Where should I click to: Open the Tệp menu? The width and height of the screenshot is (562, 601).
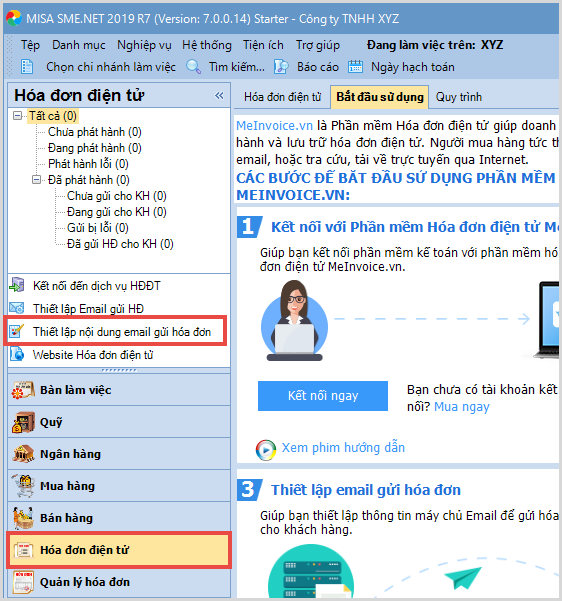[30, 45]
